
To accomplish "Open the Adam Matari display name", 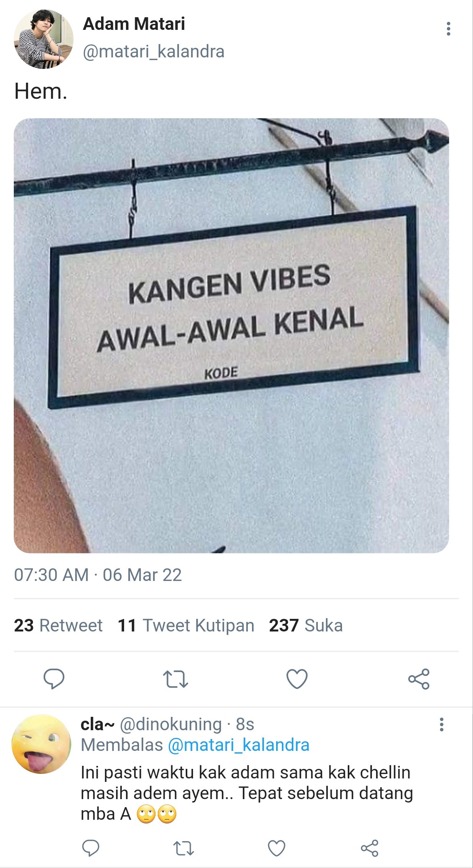I will (x=134, y=24).
